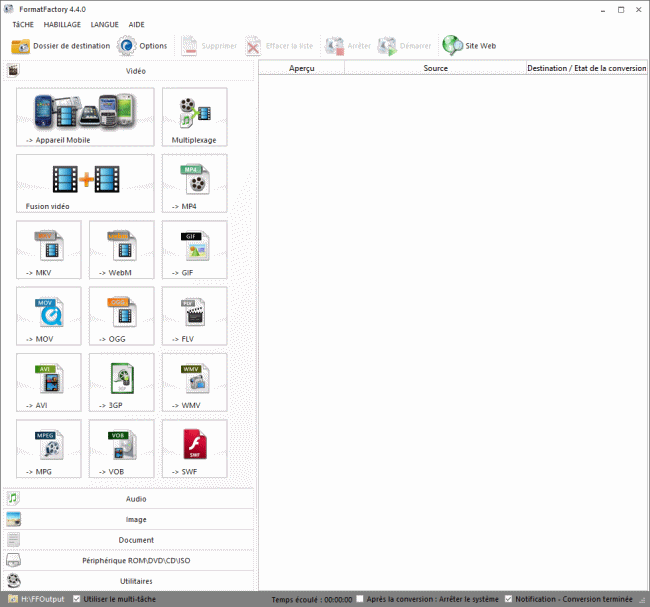Viewport: 650px width, 607px height.
Task: Expand the Document category panel
Action: coord(129,540)
